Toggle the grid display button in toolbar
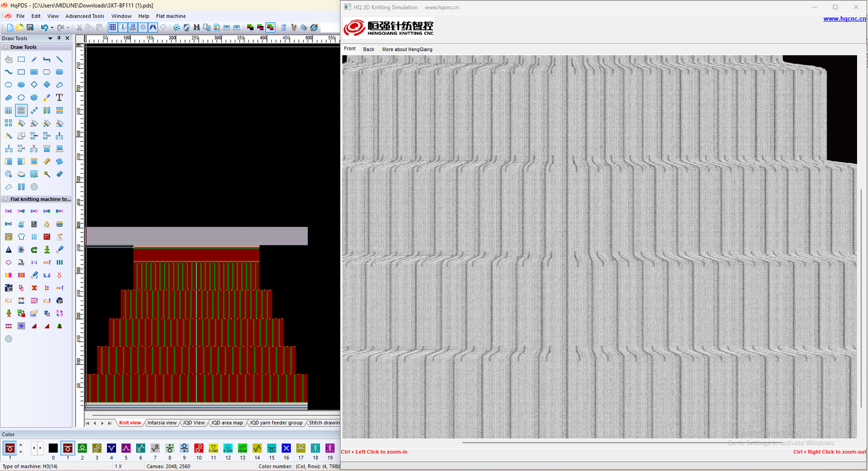Image resolution: width=868 pixels, height=471 pixels. click(x=112, y=27)
